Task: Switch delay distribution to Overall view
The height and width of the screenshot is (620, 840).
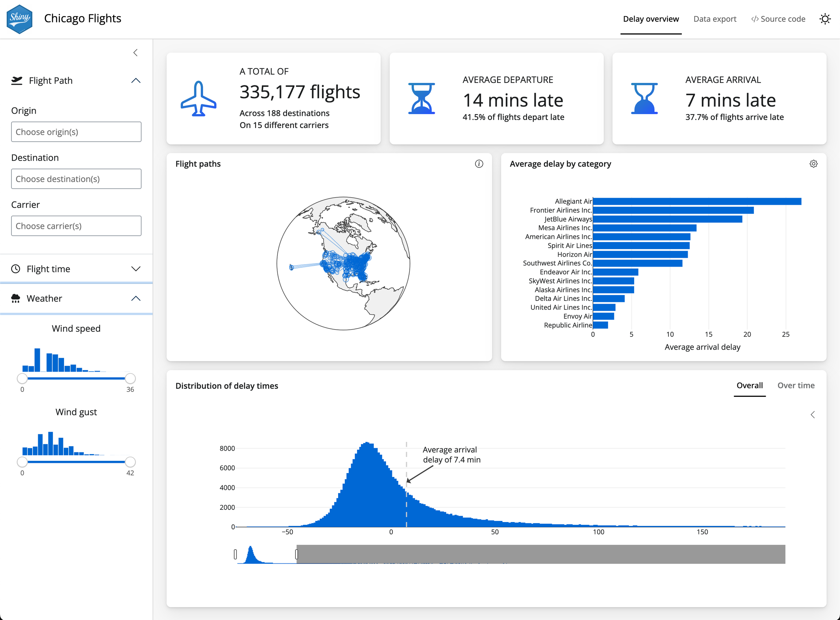Action: pyautogui.click(x=750, y=385)
